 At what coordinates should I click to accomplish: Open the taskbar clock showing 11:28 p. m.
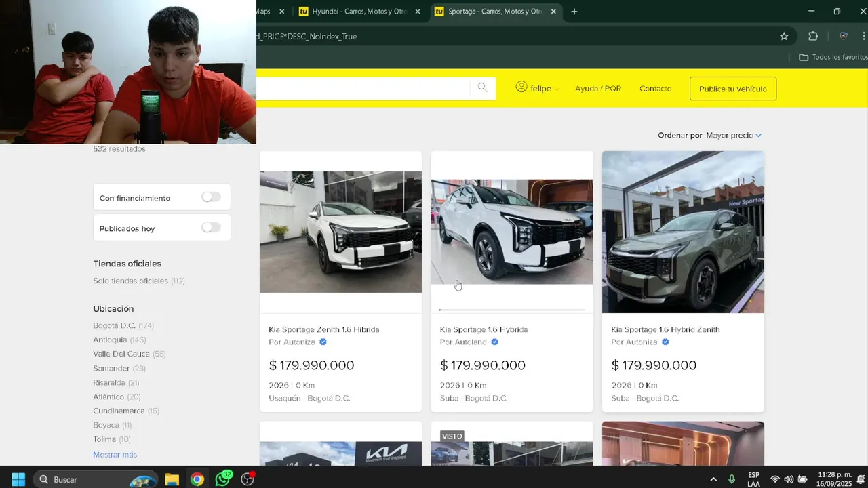pos(835,479)
